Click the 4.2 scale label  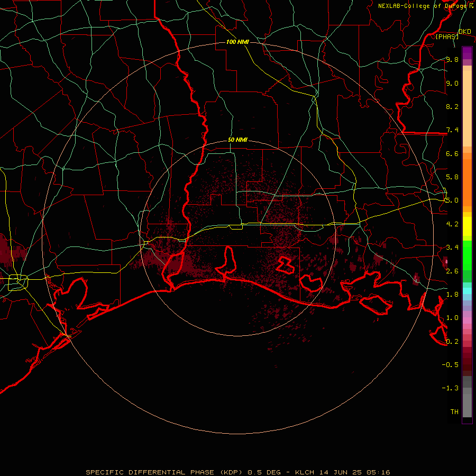pos(452,224)
